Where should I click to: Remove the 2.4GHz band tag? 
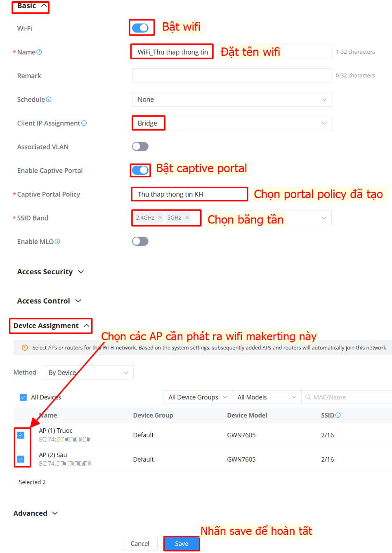(x=160, y=218)
